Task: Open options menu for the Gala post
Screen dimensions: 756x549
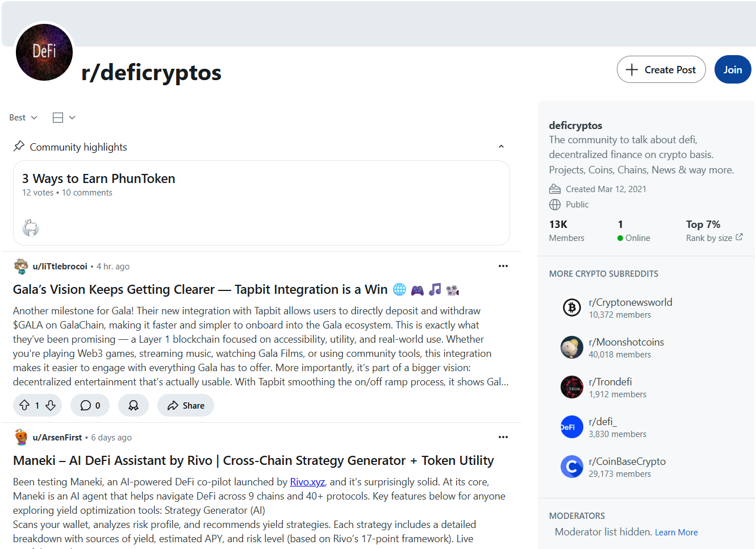Action: (x=503, y=266)
